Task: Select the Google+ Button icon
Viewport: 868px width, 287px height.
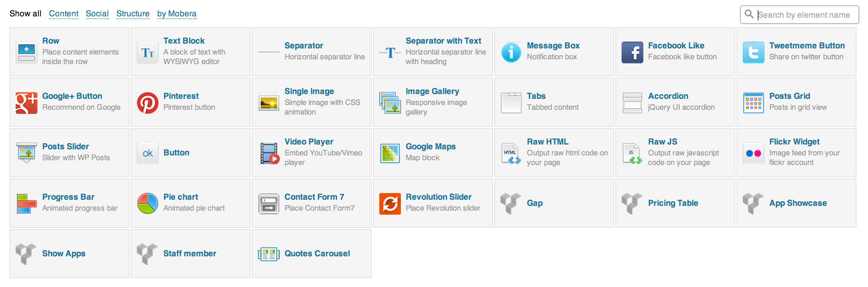Action: point(26,103)
